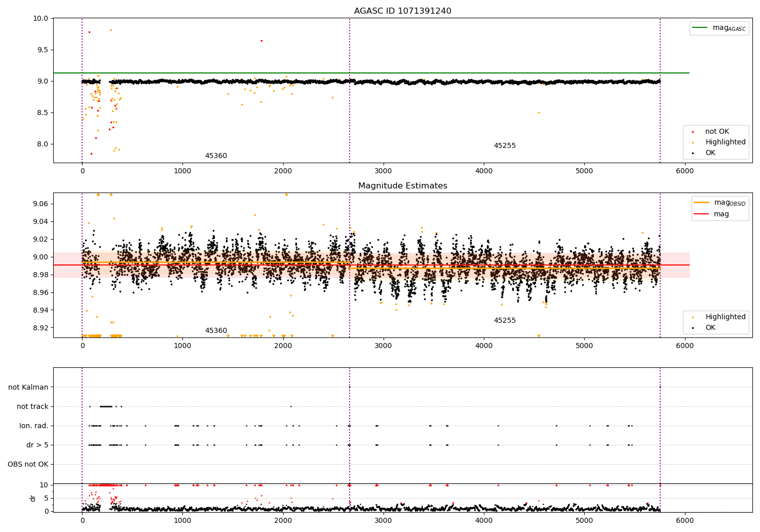760x532 pixels.
Task: Click the red 'mag' legend entry
Action: 711,214
